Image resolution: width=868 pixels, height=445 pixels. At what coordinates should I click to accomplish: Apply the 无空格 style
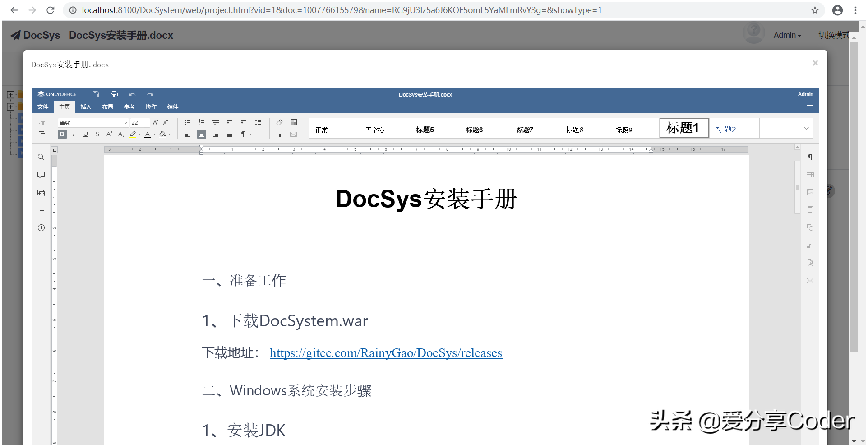point(384,128)
